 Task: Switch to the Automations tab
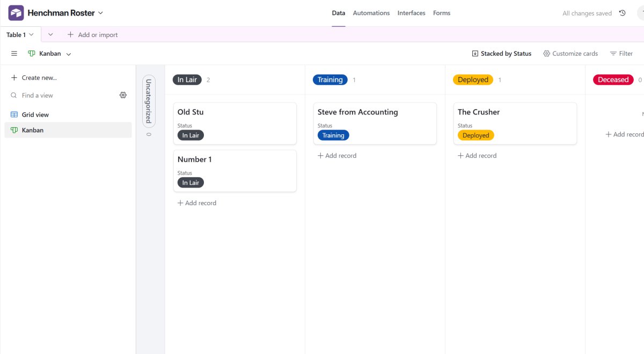pyautogui.click(x=371, y=12)
